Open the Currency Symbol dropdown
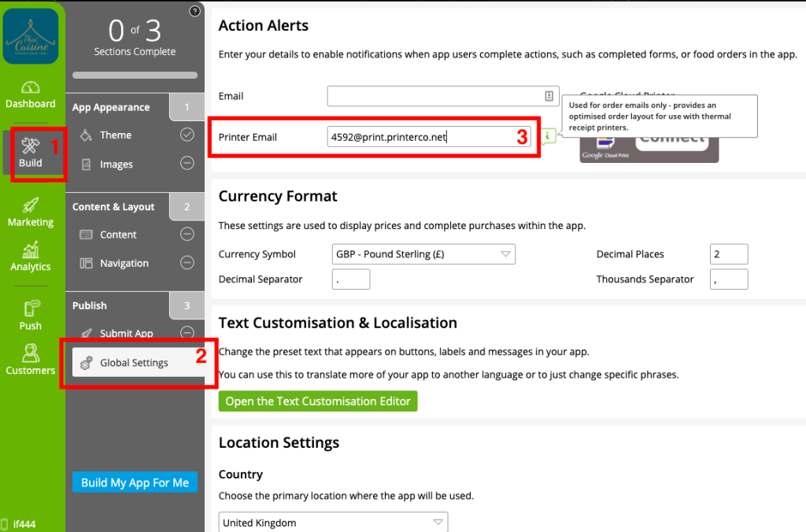 point(423,253)
